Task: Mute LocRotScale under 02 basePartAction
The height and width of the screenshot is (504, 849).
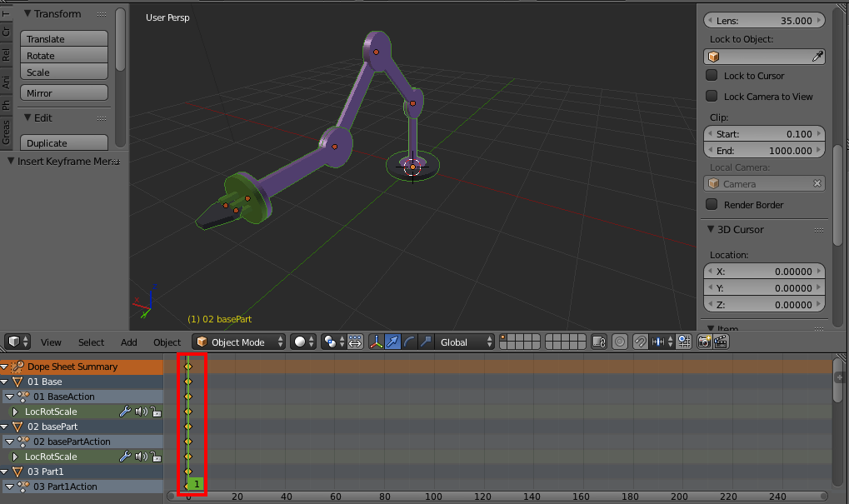Action: click(x=142, y=457)
